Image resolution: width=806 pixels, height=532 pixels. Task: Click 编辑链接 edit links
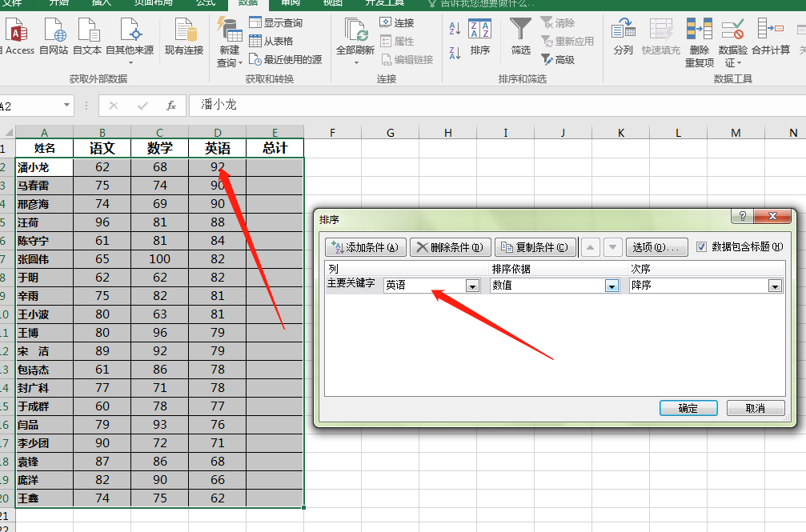pyautogui.click(x=407, y=60)
